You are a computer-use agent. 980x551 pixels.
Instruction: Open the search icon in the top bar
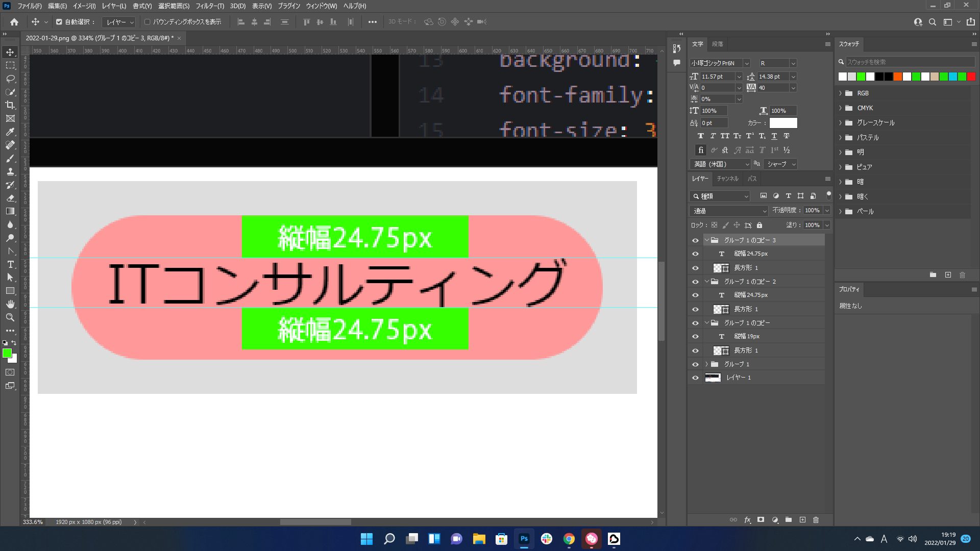(x=933, y=22)
